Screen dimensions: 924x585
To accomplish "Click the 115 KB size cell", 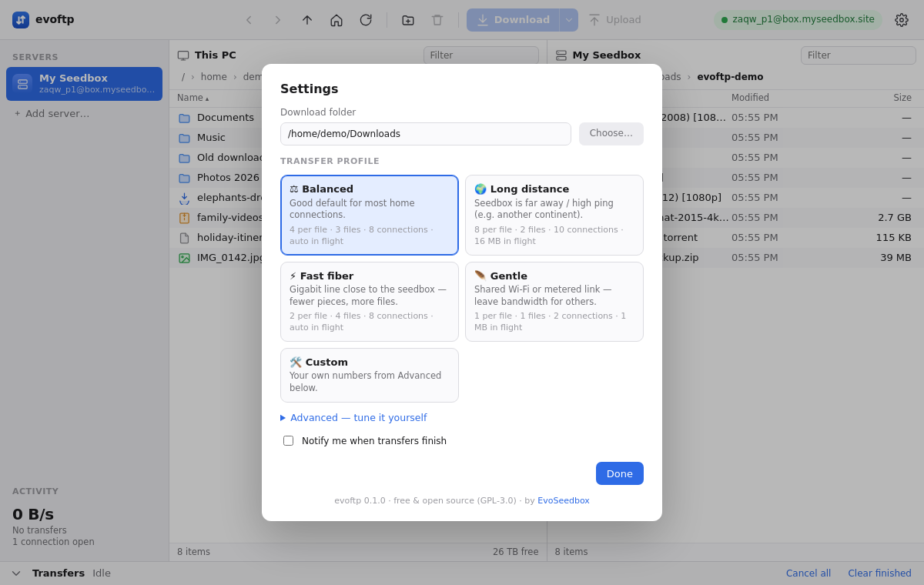I will pos(893,238).
